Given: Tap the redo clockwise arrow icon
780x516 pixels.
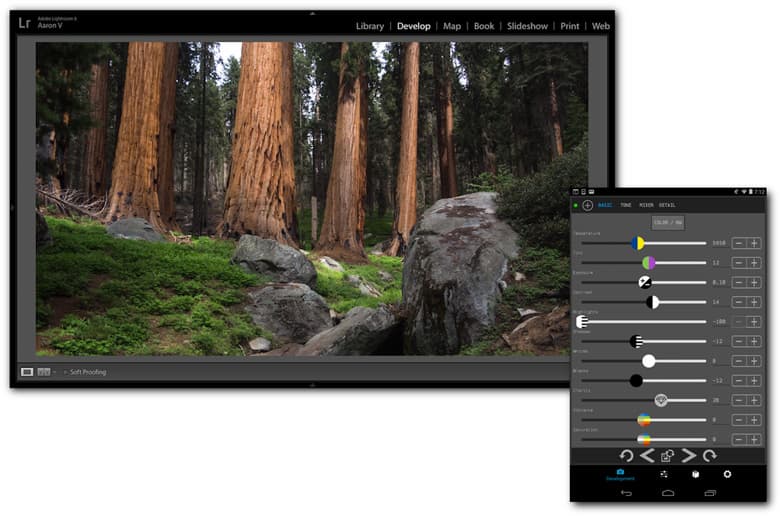Looking at the screenshot, I should (x=709, y=455).
